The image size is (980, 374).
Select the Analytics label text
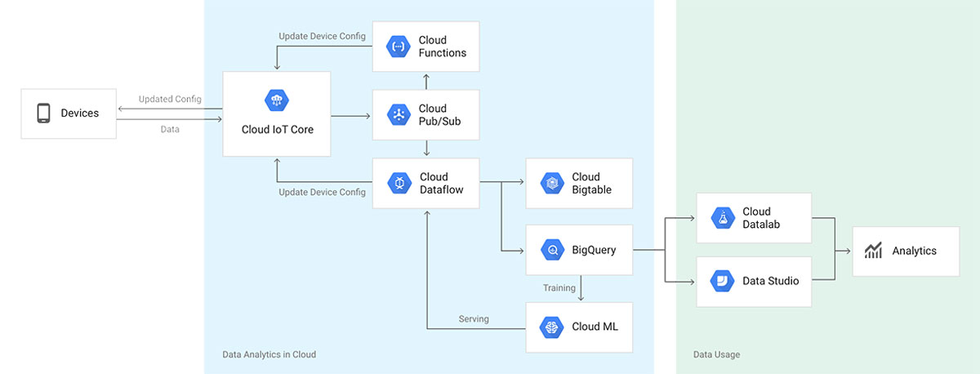915,251
